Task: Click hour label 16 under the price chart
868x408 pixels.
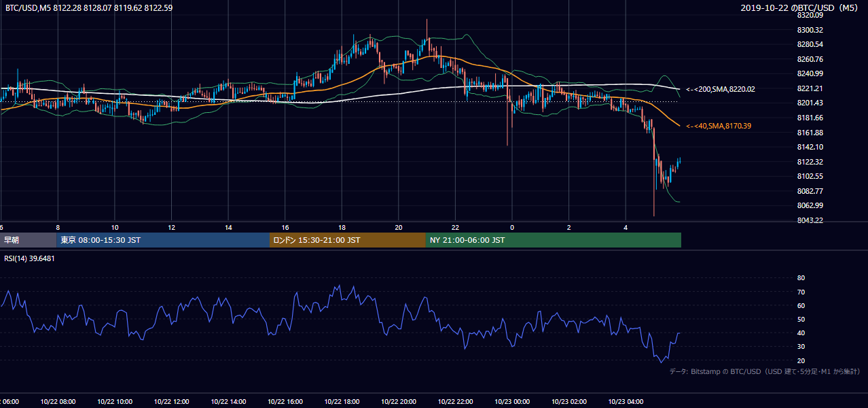Action: click(285, 227)
